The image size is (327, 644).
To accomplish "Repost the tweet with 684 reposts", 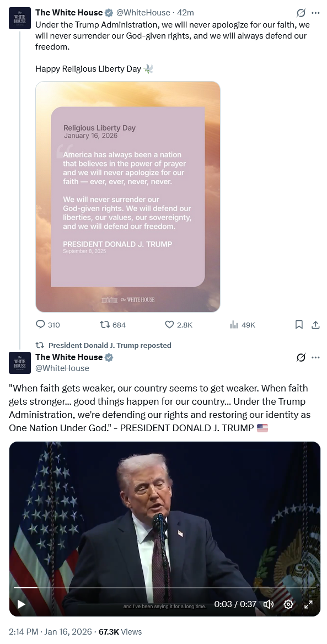I will pyautogui.click(x=105, y=325).
